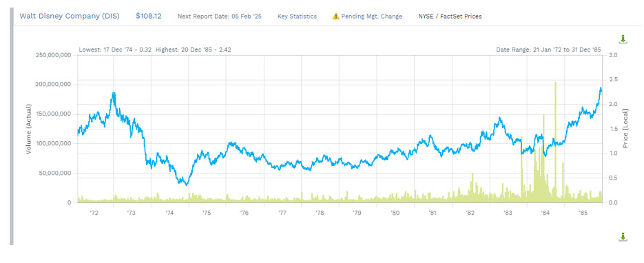Click the tall 1984 volume spike bar

[x=555, y=142]
